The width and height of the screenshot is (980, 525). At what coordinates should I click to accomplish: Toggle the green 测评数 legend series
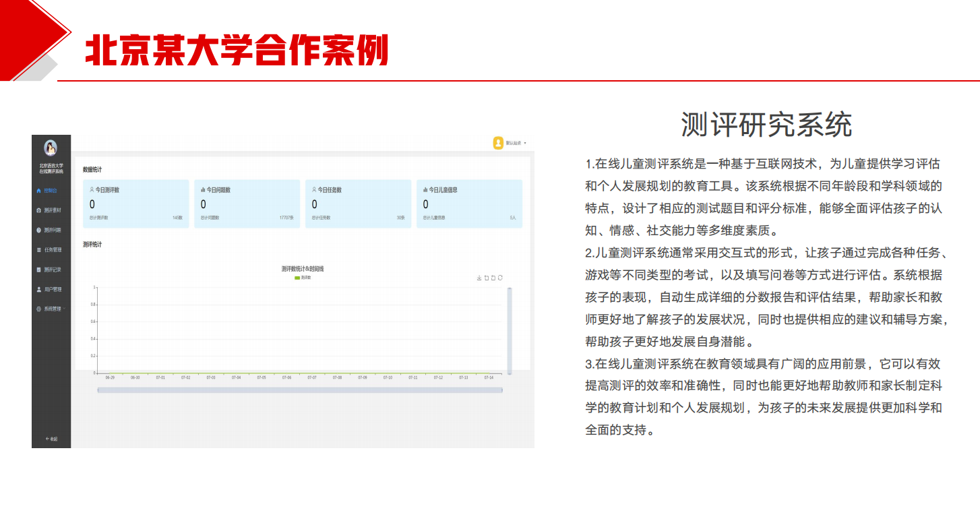pos(303,278)
